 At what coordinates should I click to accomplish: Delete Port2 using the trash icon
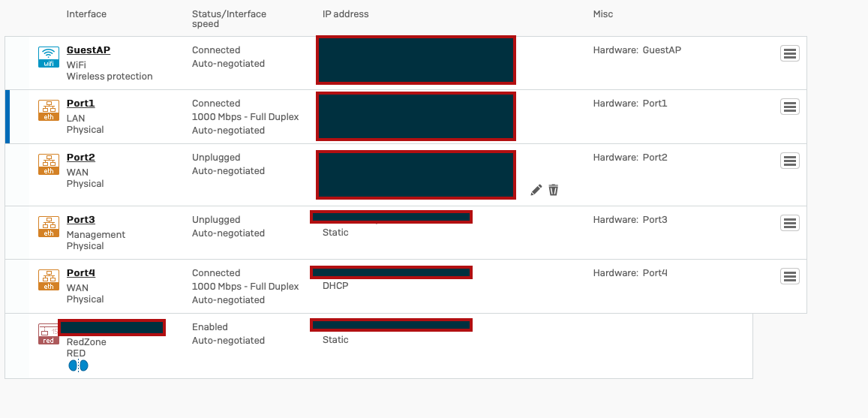pyautogui.click(x=553, y=190)
